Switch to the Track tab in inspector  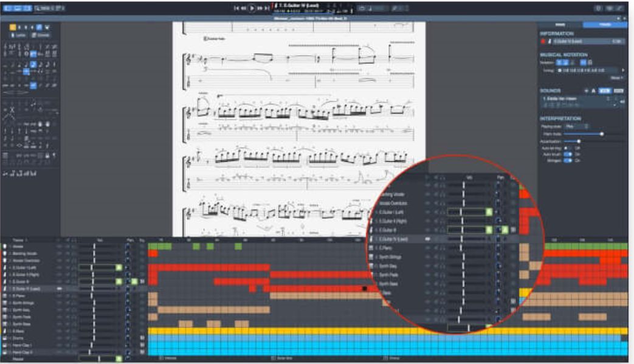coord(605,25)
